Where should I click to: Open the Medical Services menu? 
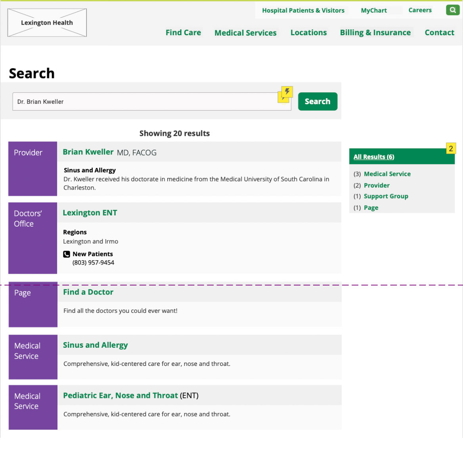[x=245, y=32]
